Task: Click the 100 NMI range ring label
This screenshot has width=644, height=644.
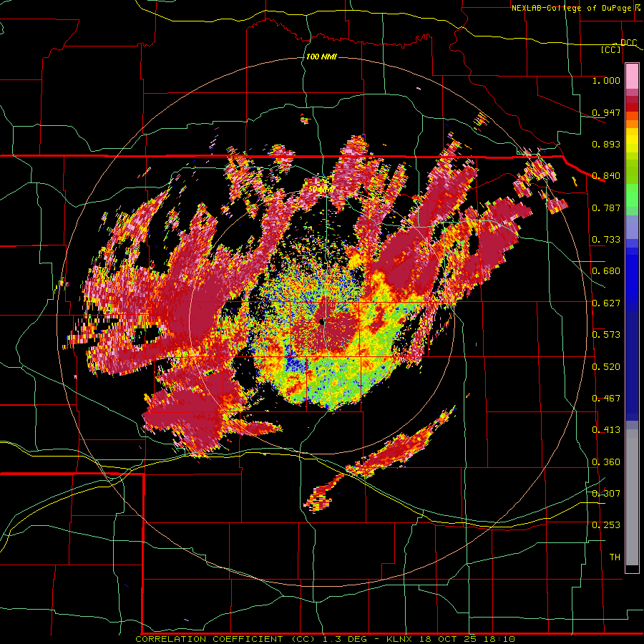Action: 321,57
